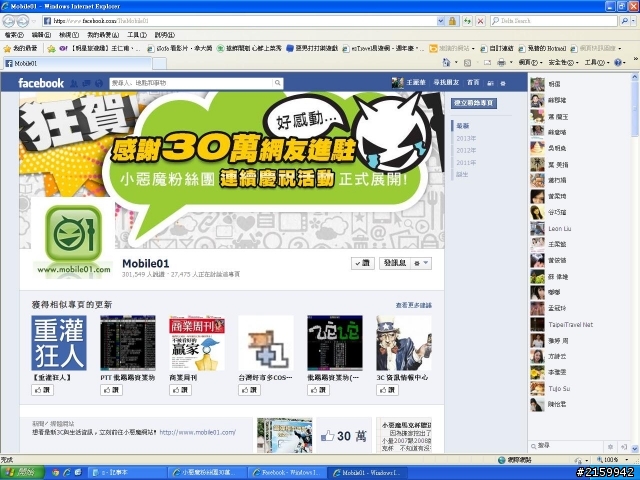Click the RSS feeds icon in command bar
The height and width of the screenshot is (480, 640).
pyautogui.click(x=468, y=63)
